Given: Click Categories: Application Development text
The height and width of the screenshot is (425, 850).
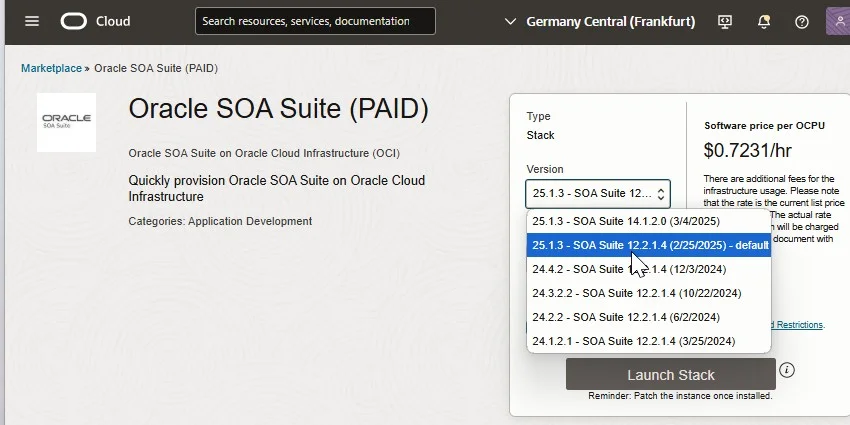Looking at the screenshot, I should (x=220, y=221).
